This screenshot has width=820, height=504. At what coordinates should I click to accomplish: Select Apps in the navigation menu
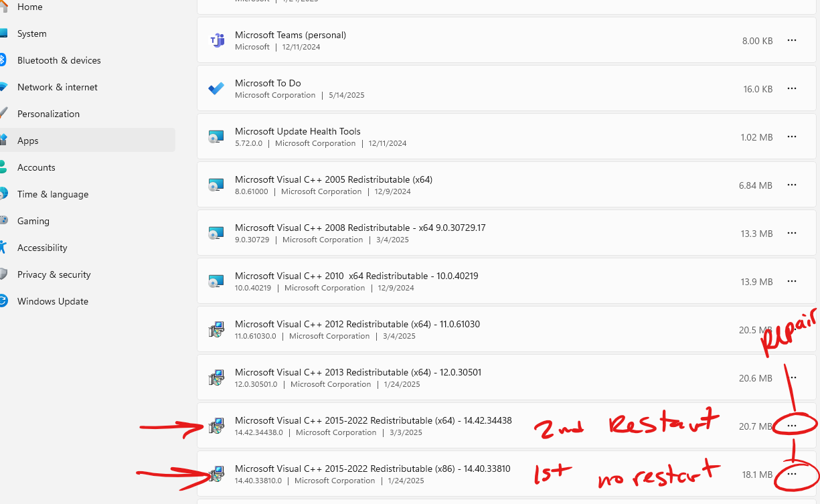click(x=27, y=141)
